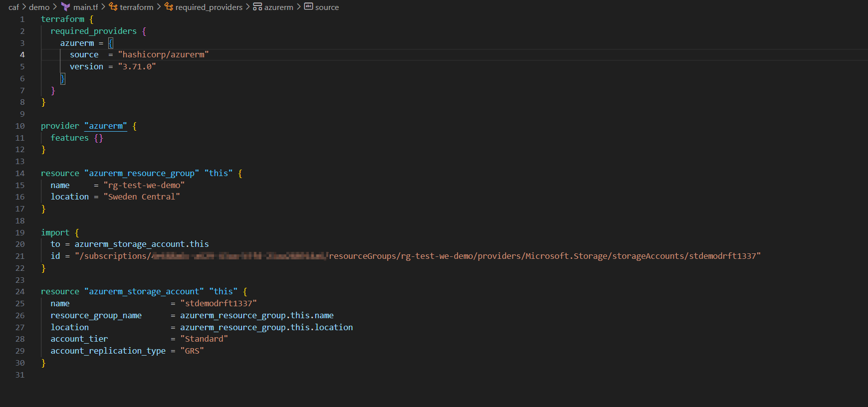The height and width of the screenshot is (407, 868).
Task: Click Microsoft.Storage in the import id string
Action: click(566, 256)
